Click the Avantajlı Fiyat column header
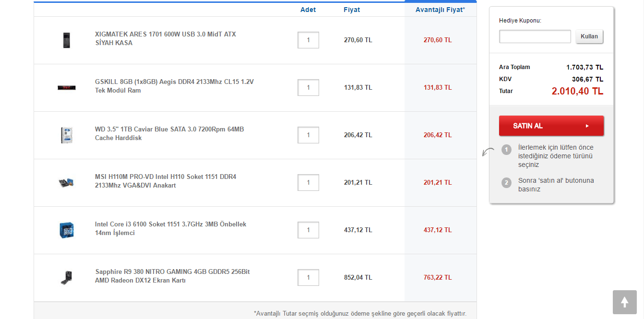Image resolution: width=644 pixels, height=319 pixels. click(x=440, y=10)
